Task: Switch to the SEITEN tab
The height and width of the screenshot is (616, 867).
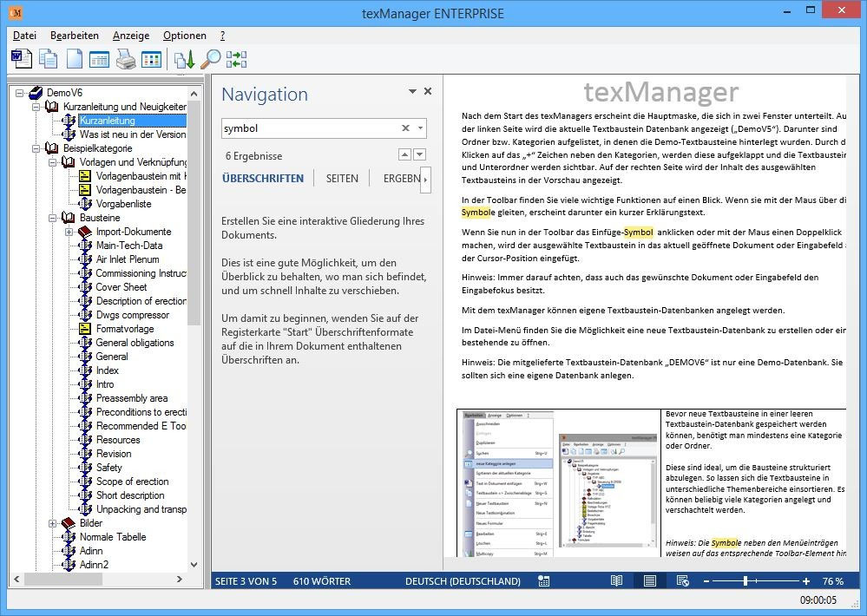Action: [343, 179]
